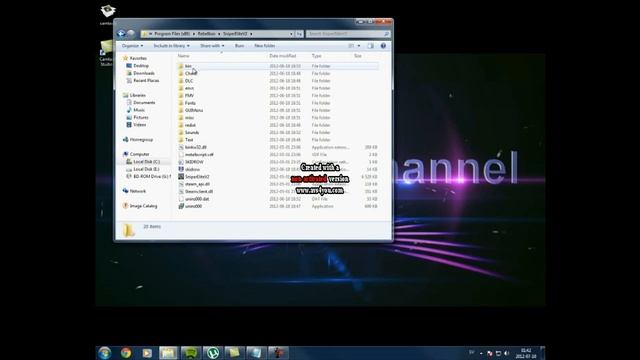Open Explorer help icon

click(x=383, y=46)
